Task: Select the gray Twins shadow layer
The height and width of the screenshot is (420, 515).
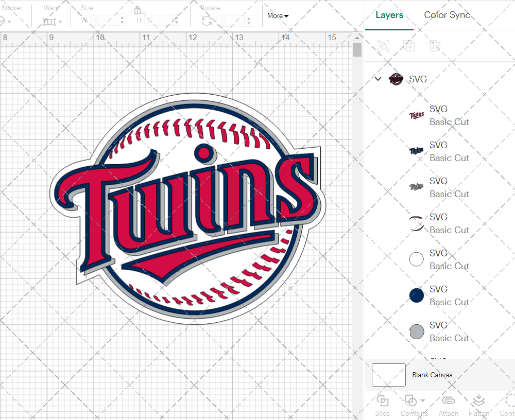Action: 439,187
